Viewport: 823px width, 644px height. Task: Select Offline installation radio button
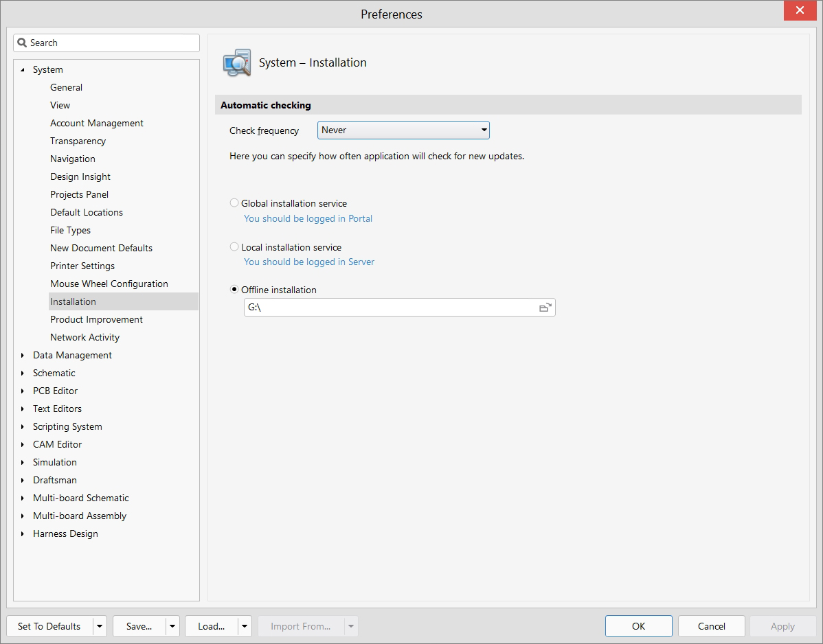coord(234,290)
